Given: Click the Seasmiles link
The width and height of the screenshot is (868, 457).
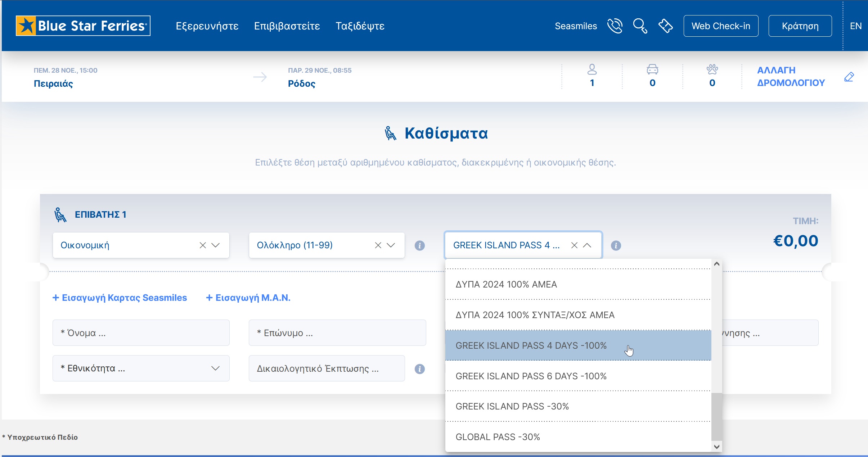Looking at the screenshot, I should pyautogui.click(x=576, y=26).
